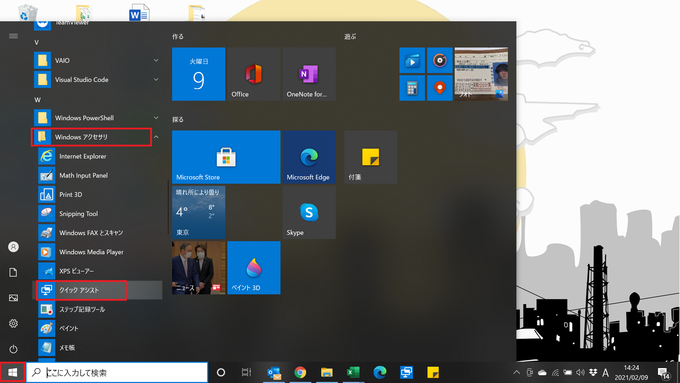Open the Tokyo weather tile
This screenshot has width=680, height=383.
(199, 213)
